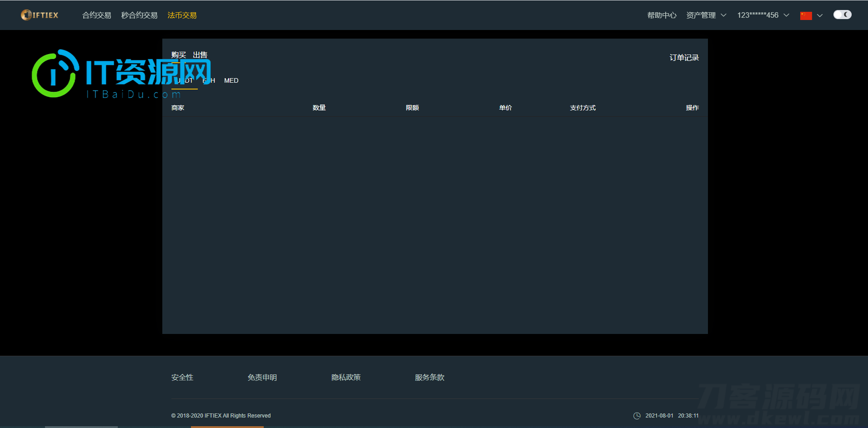Open the 免责申明 footer link
Viewport: 868px width, 428px height.
click(x=262, y=378)
